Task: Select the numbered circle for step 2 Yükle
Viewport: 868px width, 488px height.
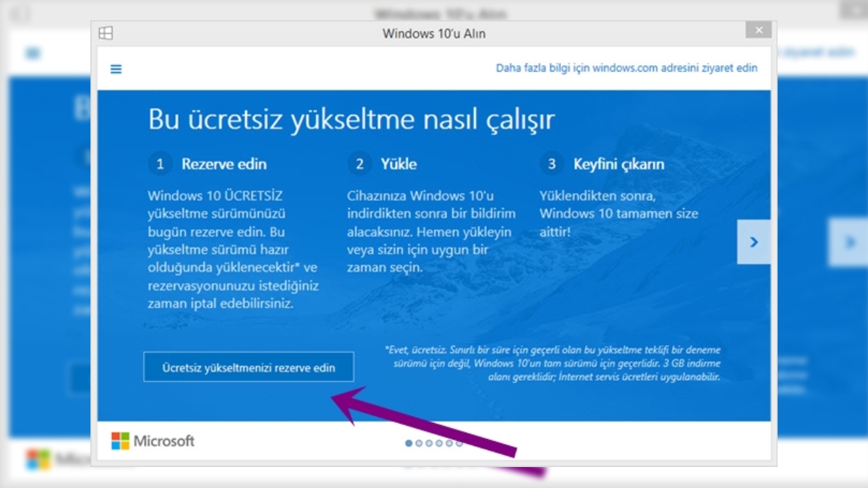Action: 359,164
